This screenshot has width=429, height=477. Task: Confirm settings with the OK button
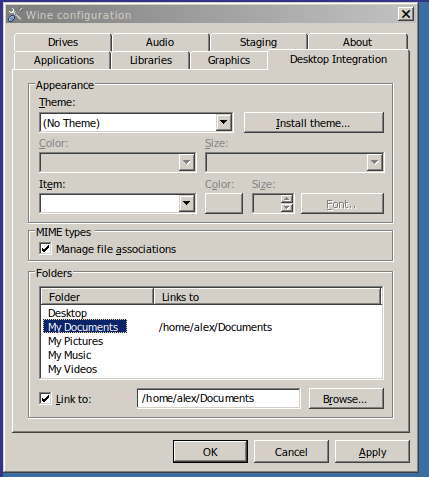(210, 452)
